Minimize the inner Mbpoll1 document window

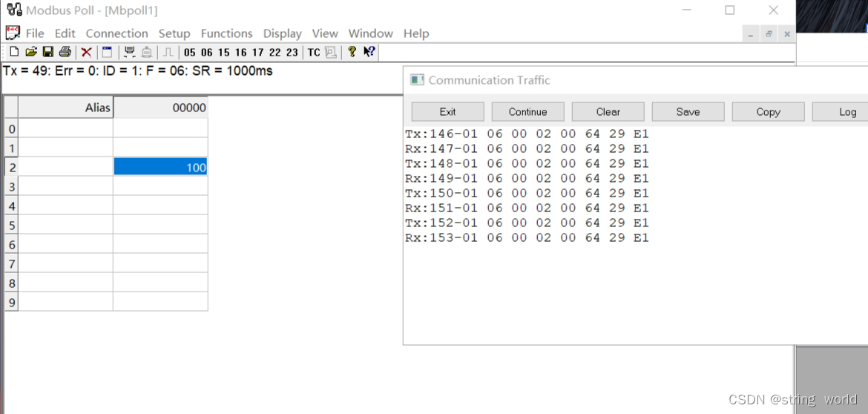(751, 34)
